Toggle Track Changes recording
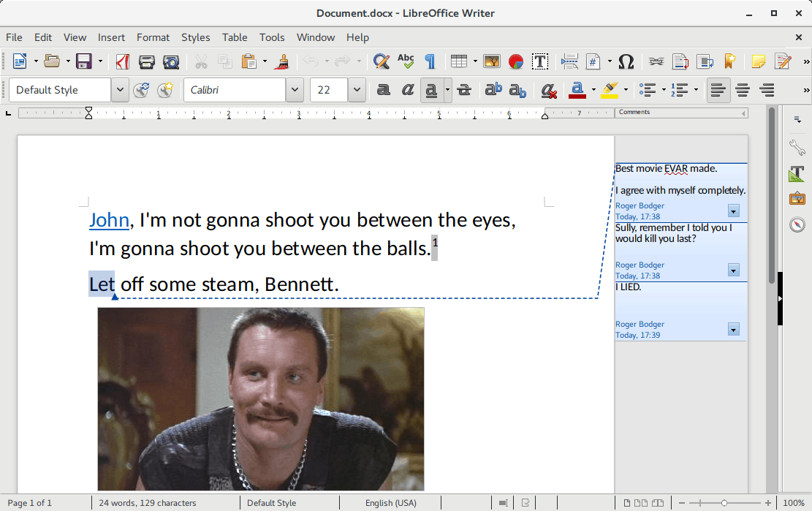 783,61
